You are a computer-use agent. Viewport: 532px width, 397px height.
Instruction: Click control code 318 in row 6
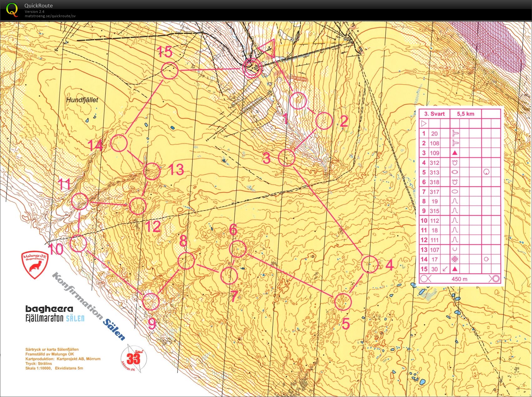[435, 182]
